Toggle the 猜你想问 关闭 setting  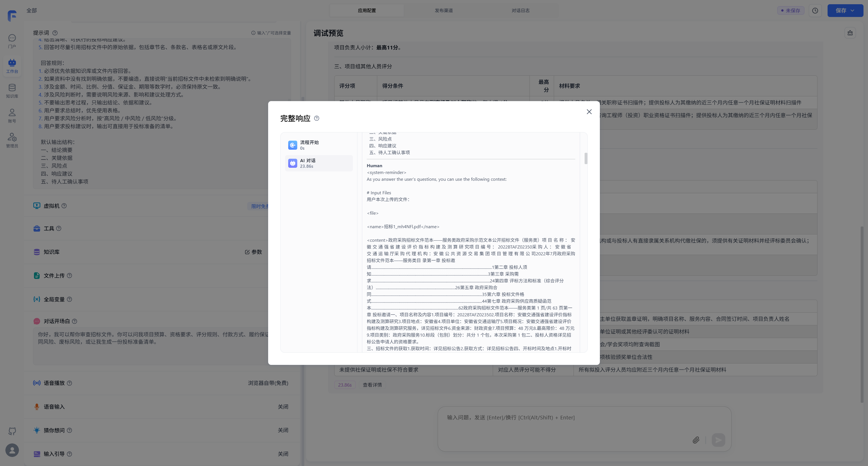tap(283, 430)
